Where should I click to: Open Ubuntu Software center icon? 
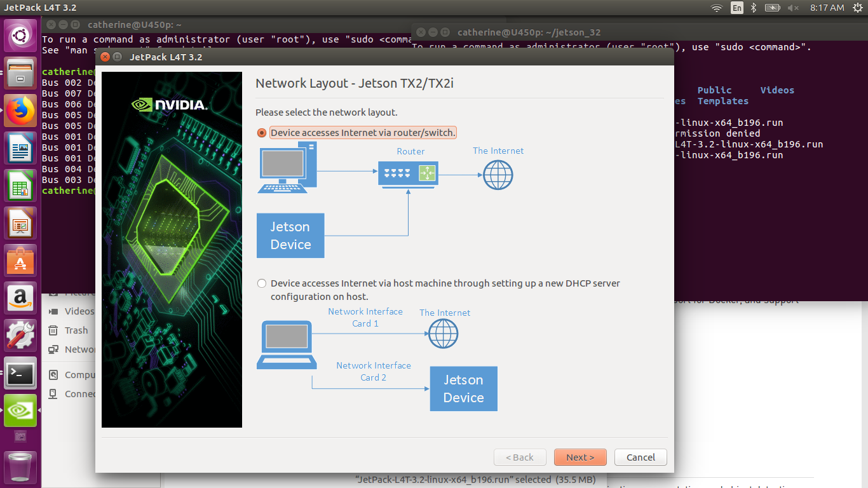20,261
